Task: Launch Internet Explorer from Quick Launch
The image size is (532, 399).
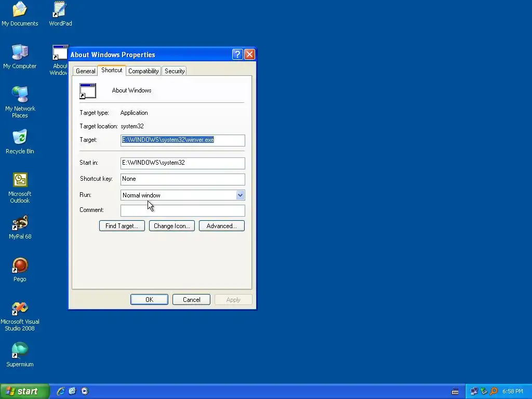Action: point(61,391)
